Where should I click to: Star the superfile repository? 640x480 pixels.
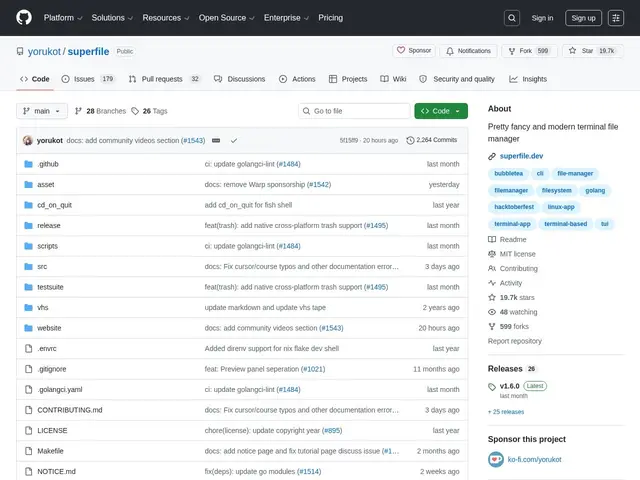[592, 51]
